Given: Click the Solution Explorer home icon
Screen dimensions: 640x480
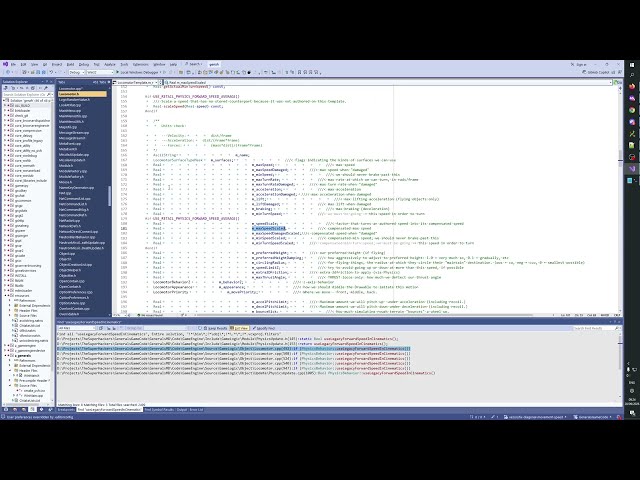Looking at the screenshot, I should (x=7, y=88).
